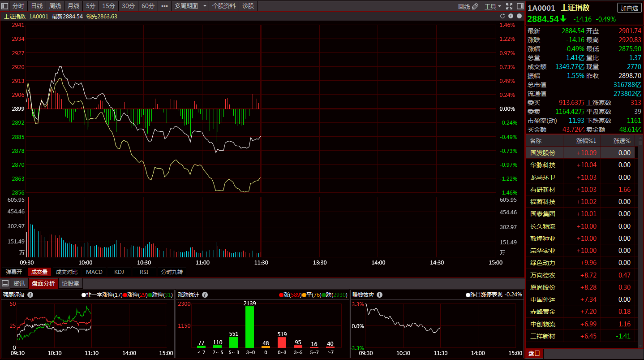This screenshot has width=644, height=360.
Task: Toggle the right quote panel icon
Action: [519, 6]
